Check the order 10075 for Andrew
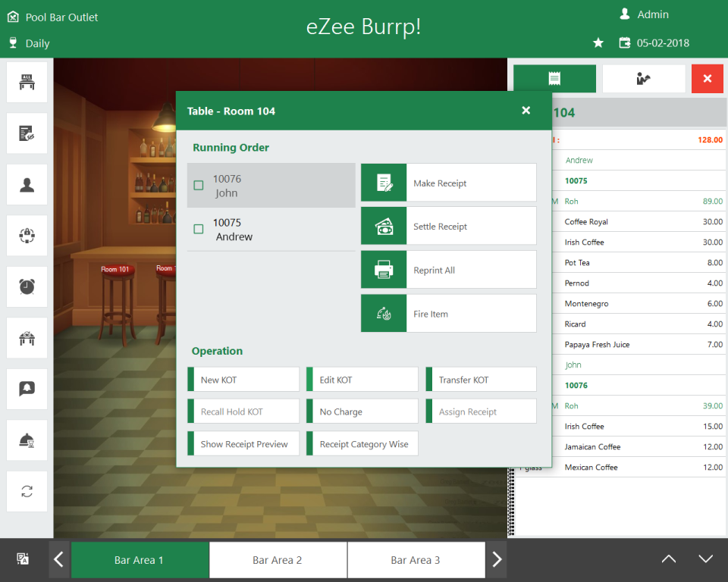The image size is (728, 582). [199, 229]
